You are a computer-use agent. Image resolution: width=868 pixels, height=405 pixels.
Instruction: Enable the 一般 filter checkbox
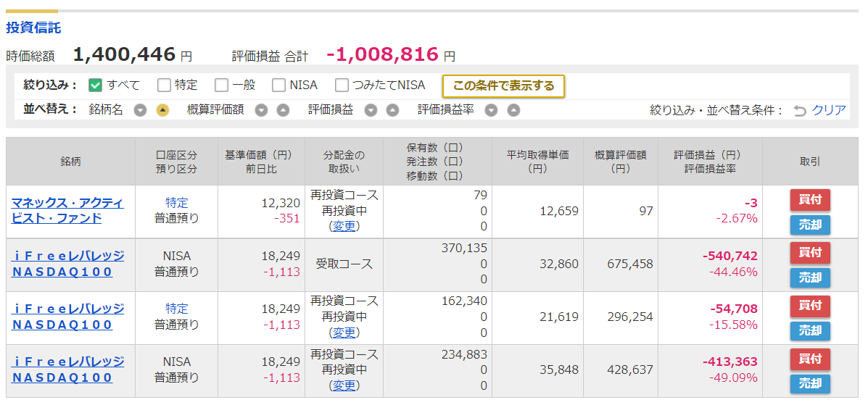[221, 85]
